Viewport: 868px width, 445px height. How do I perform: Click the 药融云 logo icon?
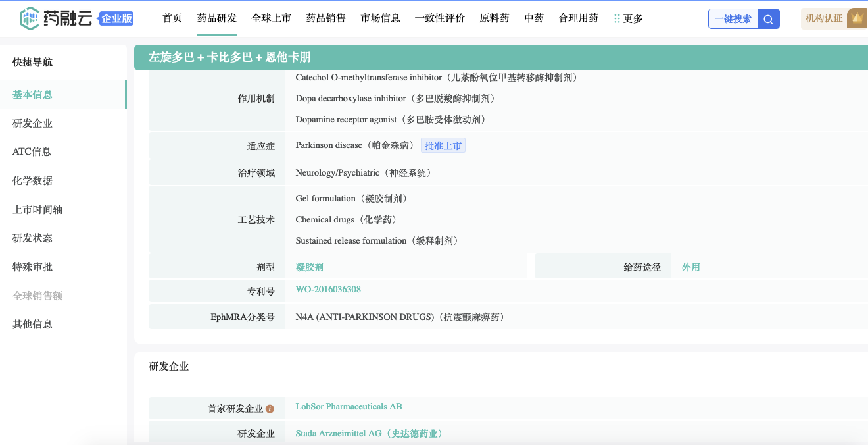click(30, 18)
